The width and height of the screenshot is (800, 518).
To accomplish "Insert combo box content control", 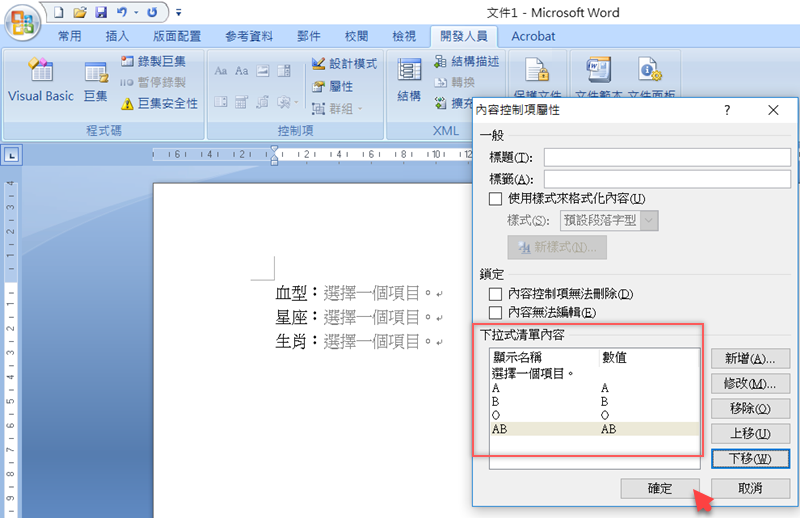I will pyautogui.click(x=221, y=102).
